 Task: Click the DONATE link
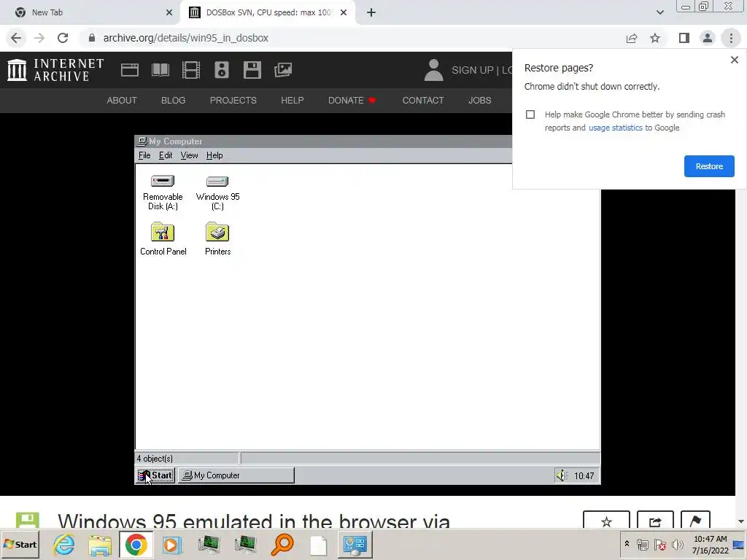[x=352, y=101]
